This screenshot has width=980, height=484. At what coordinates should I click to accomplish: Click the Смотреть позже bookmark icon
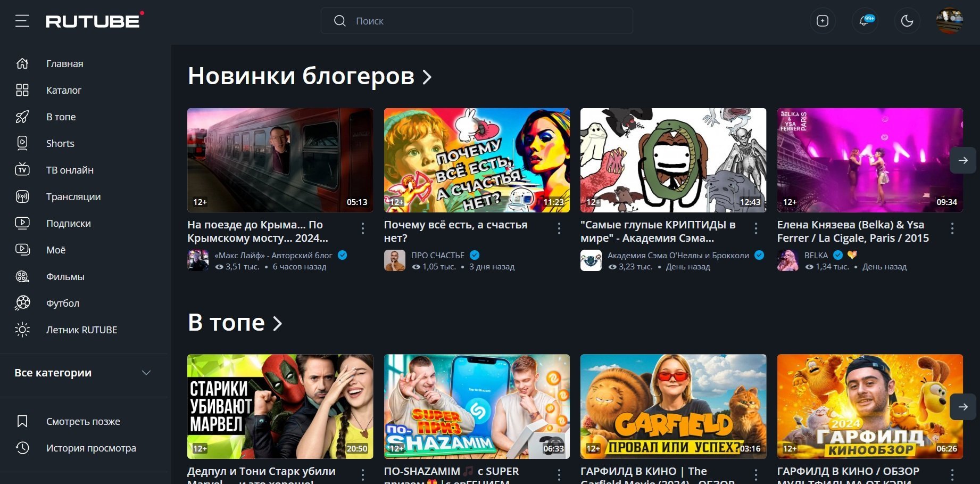pos(22,421)
